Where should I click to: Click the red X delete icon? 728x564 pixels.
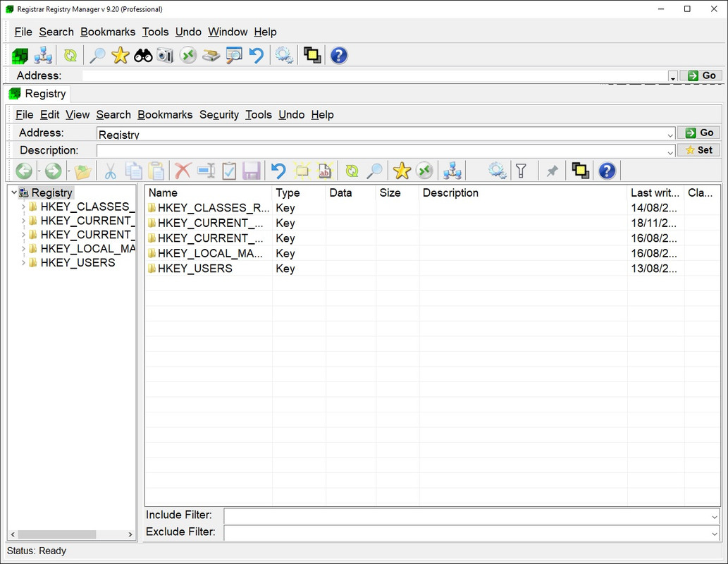pyautogui.click(x=183, y=171)
